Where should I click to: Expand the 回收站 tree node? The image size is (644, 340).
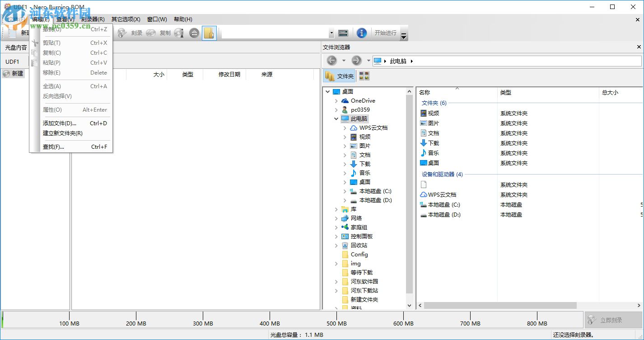(x=336, y=245)
